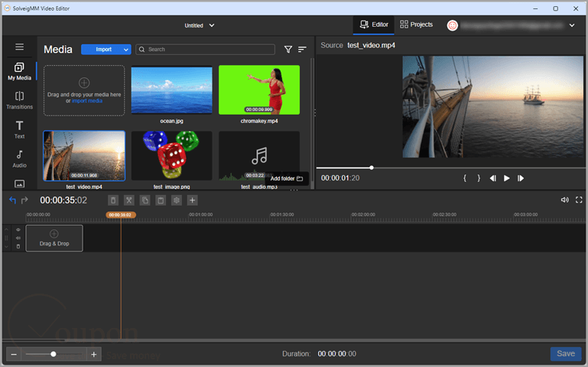Select the My Media sidebar section
The height and width of the screenshot is (367, 588).
point(20,71)
